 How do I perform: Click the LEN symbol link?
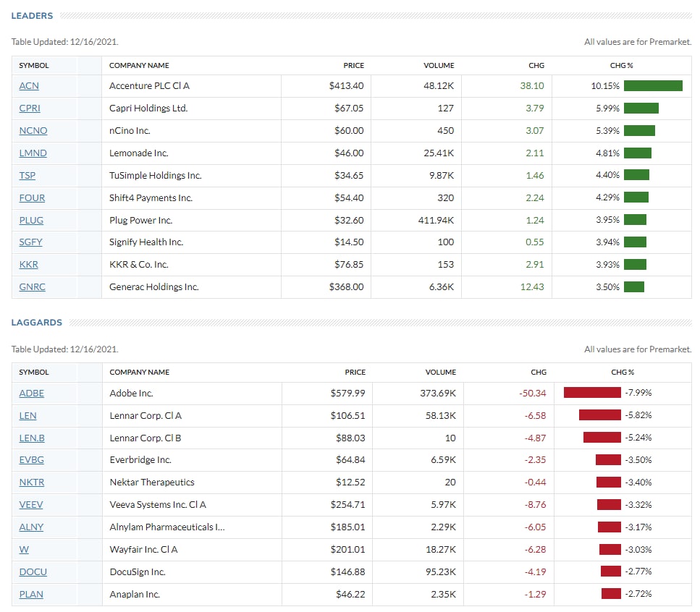28,416
